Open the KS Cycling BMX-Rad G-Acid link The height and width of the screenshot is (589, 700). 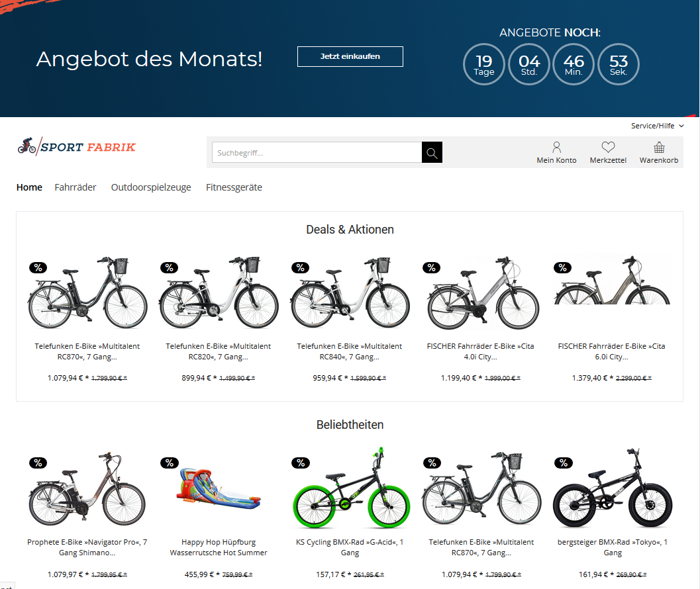pos(350,547)
